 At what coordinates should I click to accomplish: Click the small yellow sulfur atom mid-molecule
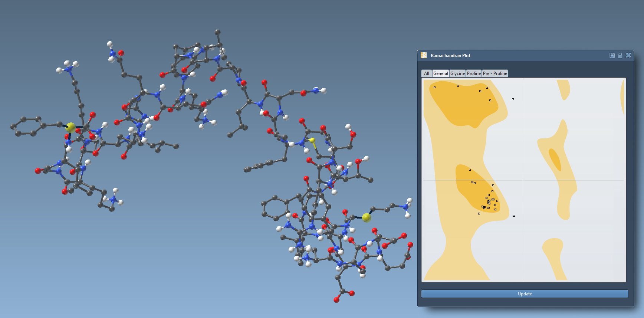[x=312, y=140]
